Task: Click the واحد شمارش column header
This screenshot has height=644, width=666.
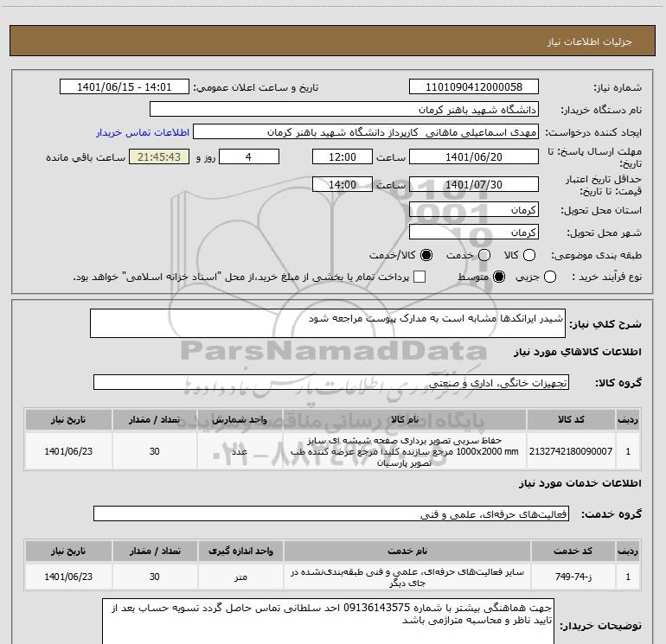Action: point(240,419)
